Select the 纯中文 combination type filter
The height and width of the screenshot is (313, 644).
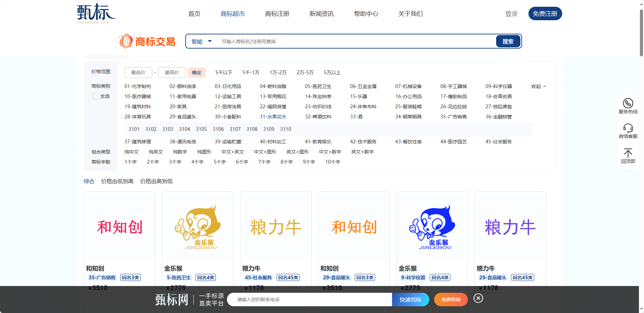pyautogui.click(x=131, y=152)
